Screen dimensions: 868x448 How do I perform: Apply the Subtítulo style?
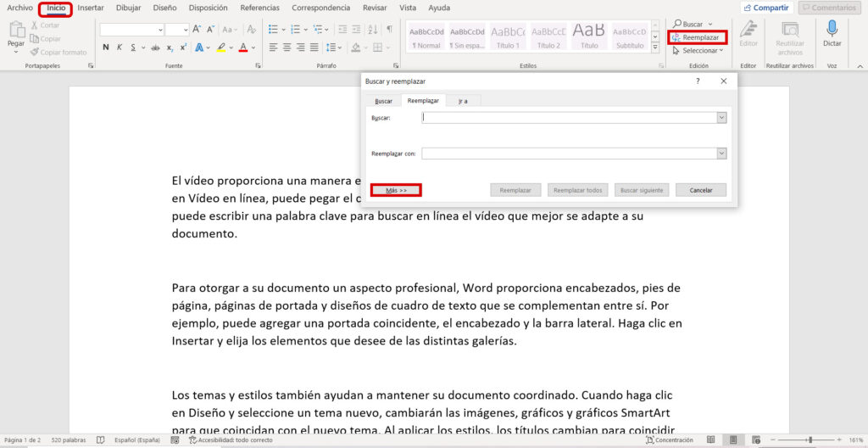[630, 37]
